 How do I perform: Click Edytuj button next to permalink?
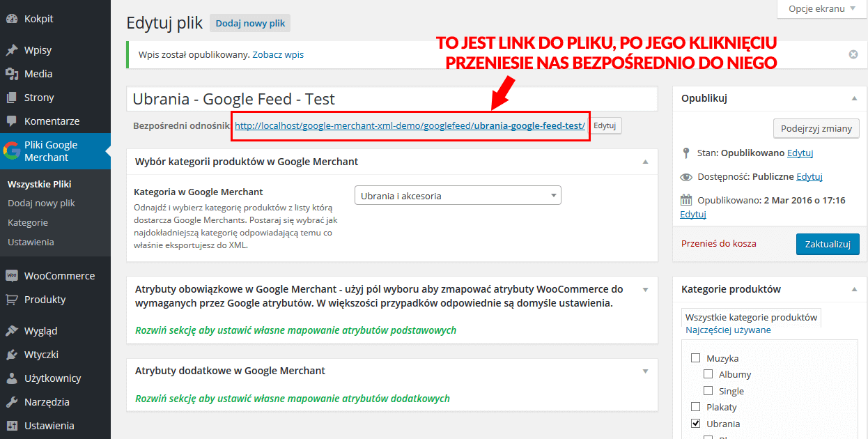605,126
